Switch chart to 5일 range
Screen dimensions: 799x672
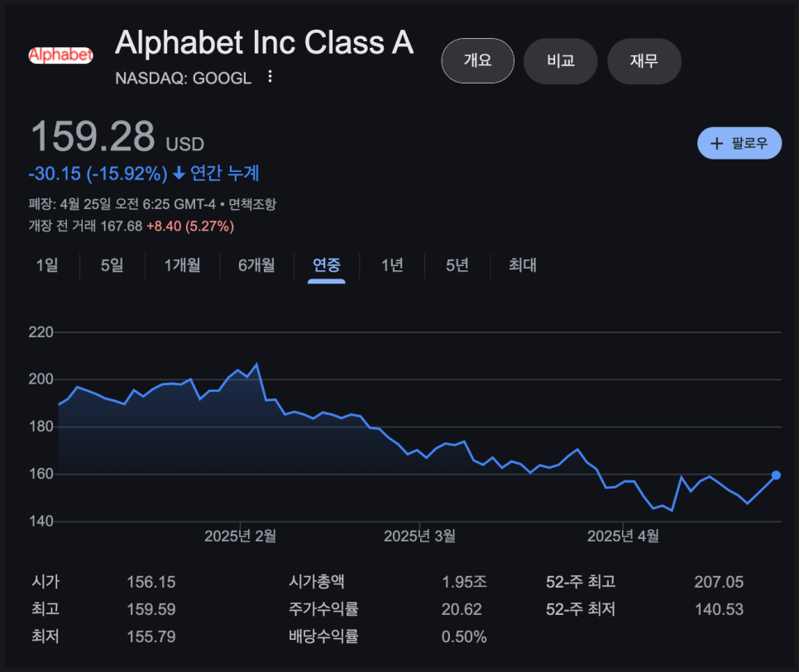[112, 265]
